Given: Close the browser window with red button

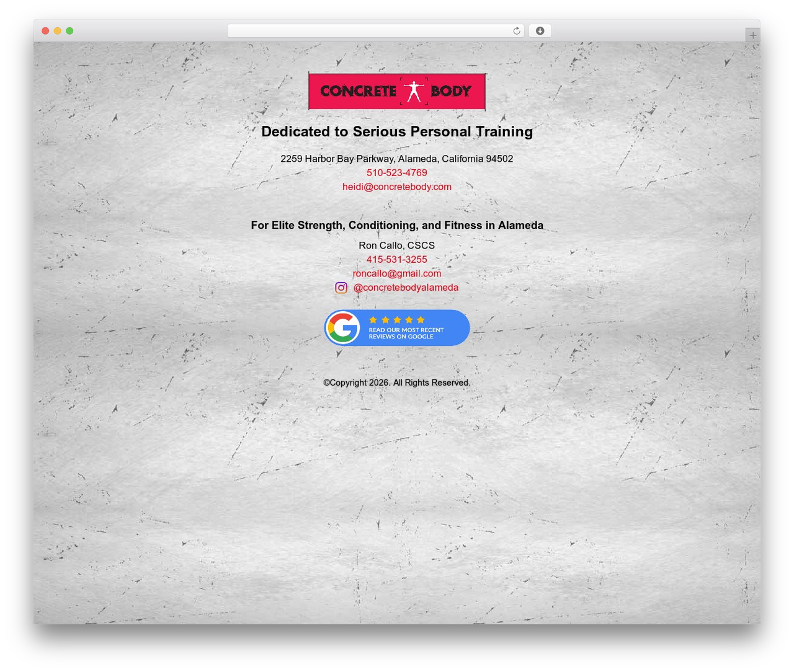Looking at the screenshot, I should pos(45,31).
